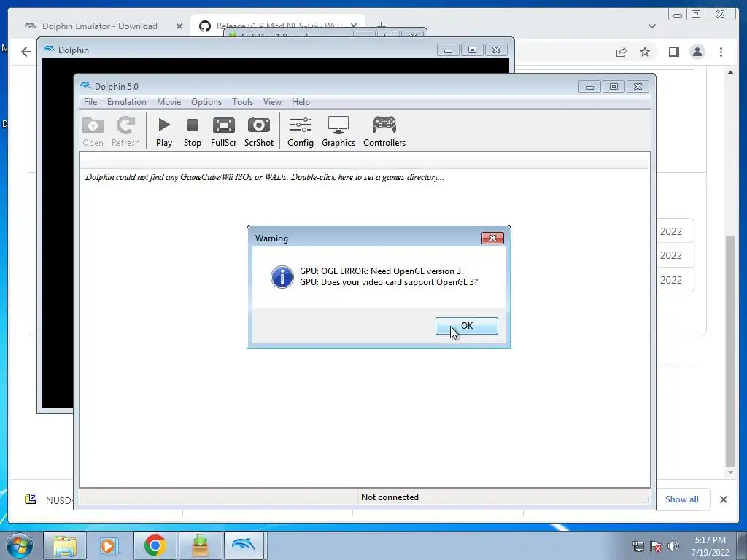The image size is (747, 560).
Task: Click the volume speaker tray icon
Action: [673, 546]
